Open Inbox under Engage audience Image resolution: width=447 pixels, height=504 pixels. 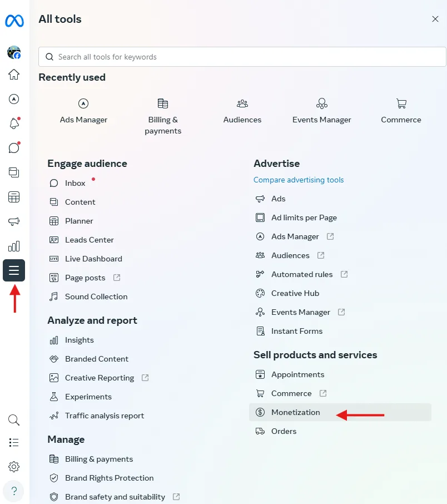[x=75, y=183]
